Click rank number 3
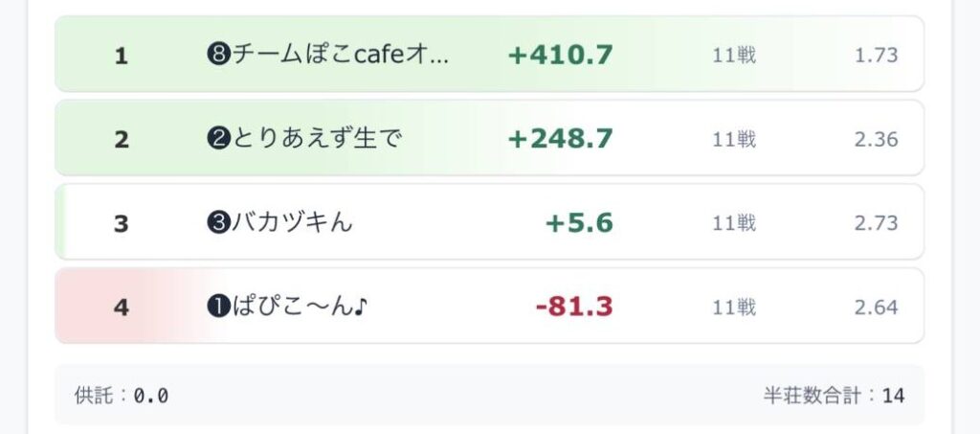 (x=122, y=223)
